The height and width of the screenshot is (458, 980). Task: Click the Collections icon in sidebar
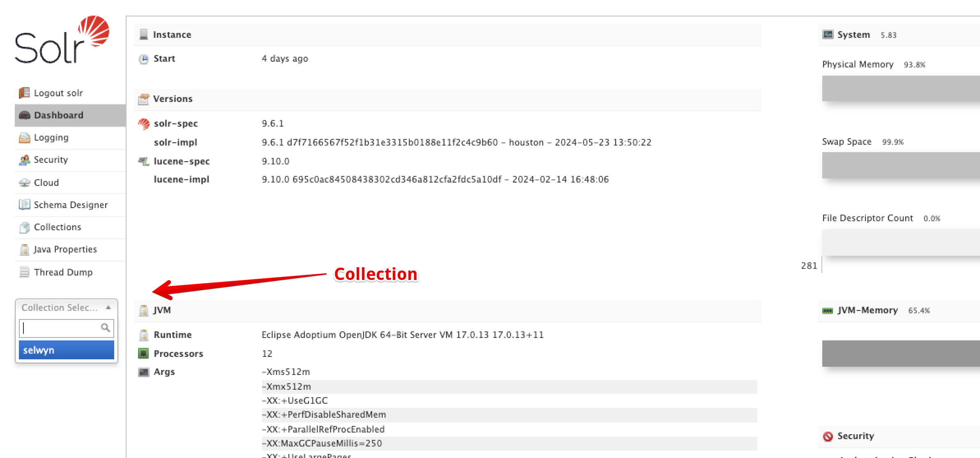[25, 227]
